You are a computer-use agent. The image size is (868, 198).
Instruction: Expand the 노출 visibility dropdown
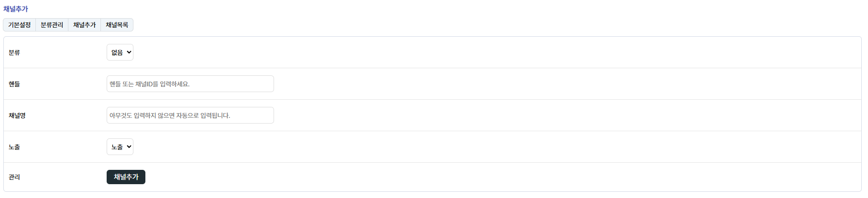pos(120,147)
